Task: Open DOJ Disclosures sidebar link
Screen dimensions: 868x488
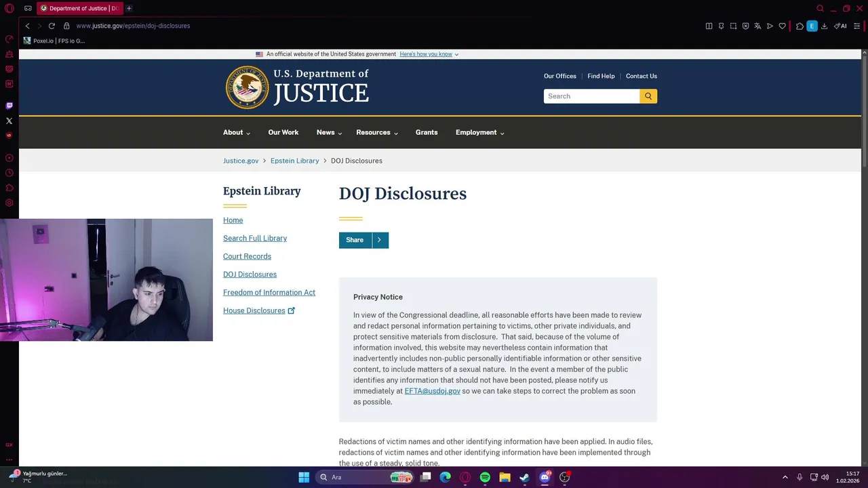Action: pyautogui.click(x=250, y=274)
